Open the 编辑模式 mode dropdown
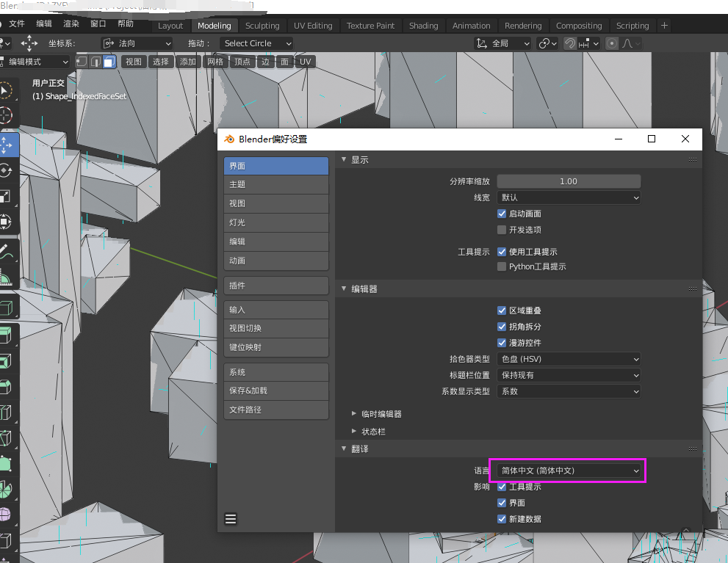Screen dimensions: 728x563 coord(35,62)
